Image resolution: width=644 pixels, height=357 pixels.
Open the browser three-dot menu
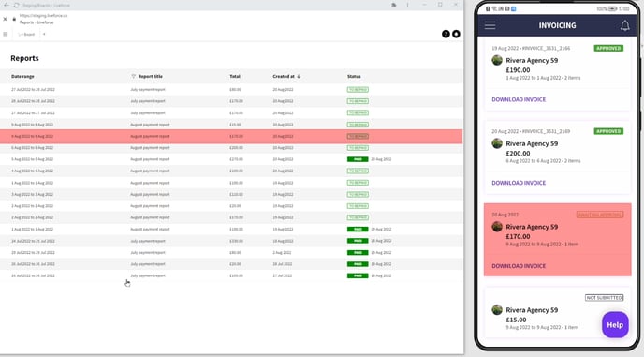coord(407,6)
